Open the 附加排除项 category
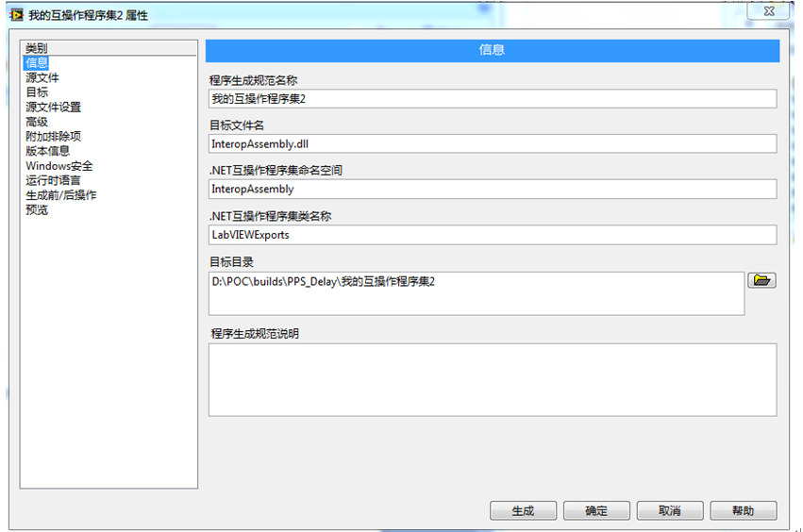The image size is (803, 532). click(53, 136)
